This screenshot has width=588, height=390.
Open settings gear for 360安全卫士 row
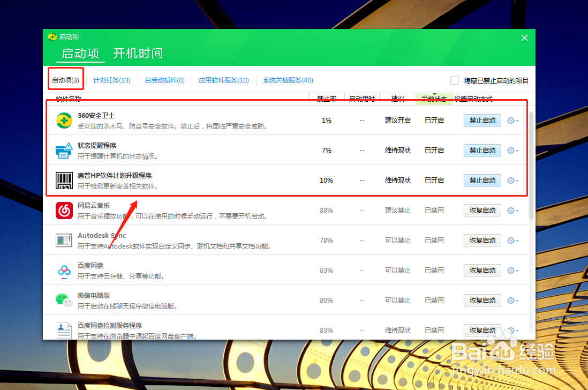(x=510, y=120)
